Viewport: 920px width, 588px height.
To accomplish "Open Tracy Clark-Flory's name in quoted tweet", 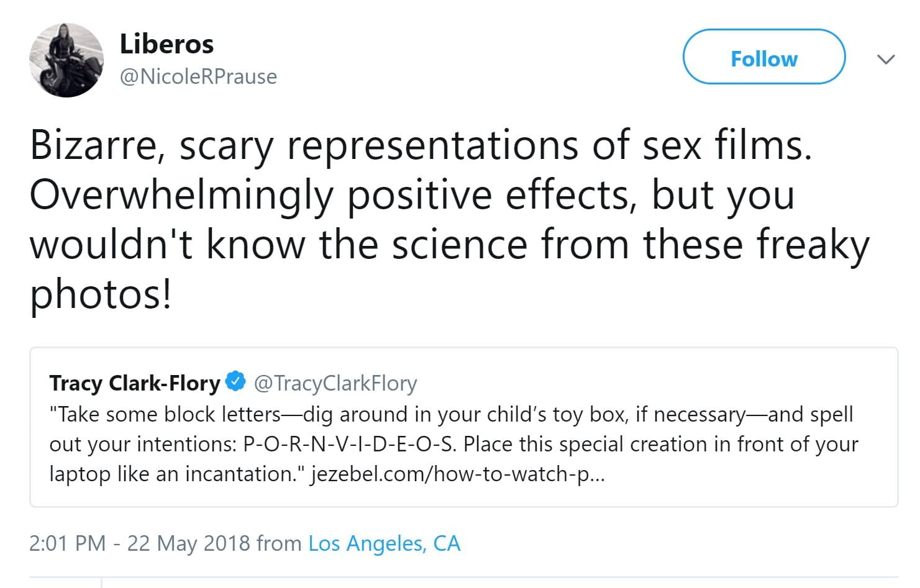I will tap(135, 383).
